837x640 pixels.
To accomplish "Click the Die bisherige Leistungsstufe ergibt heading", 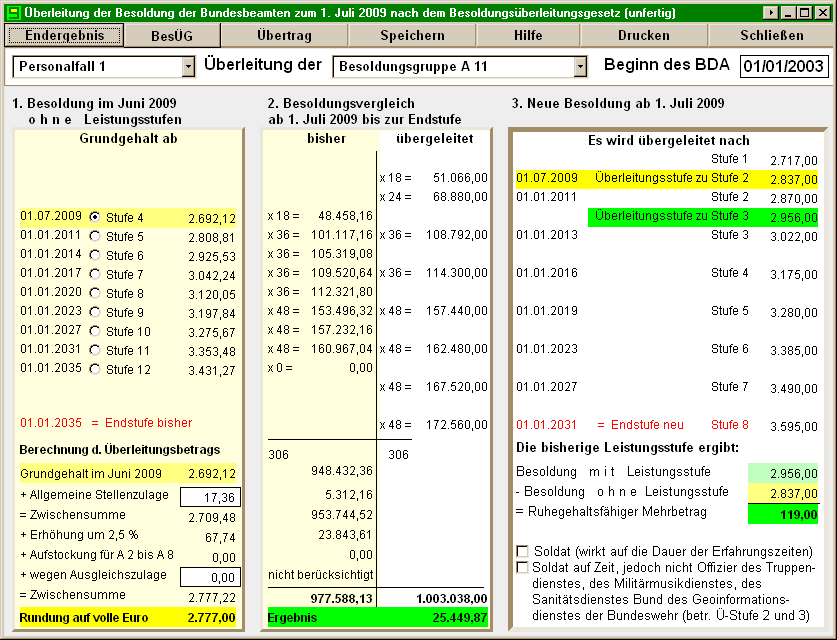I will click(627, 447).
